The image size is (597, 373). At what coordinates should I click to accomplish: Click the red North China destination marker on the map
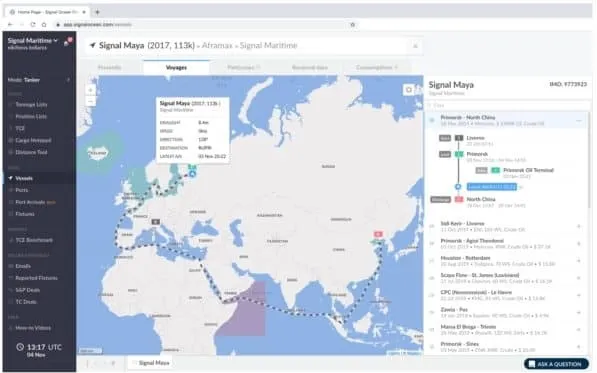(378, 233)
